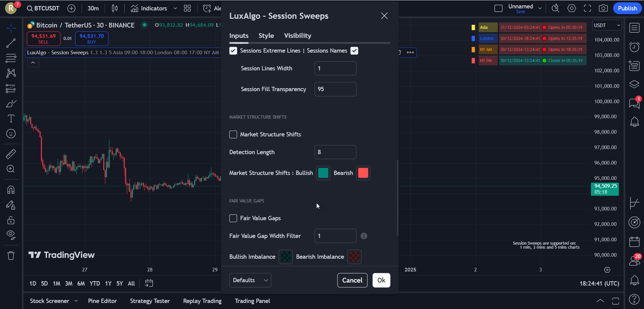Click the Publish button

(x=627, y=8)
